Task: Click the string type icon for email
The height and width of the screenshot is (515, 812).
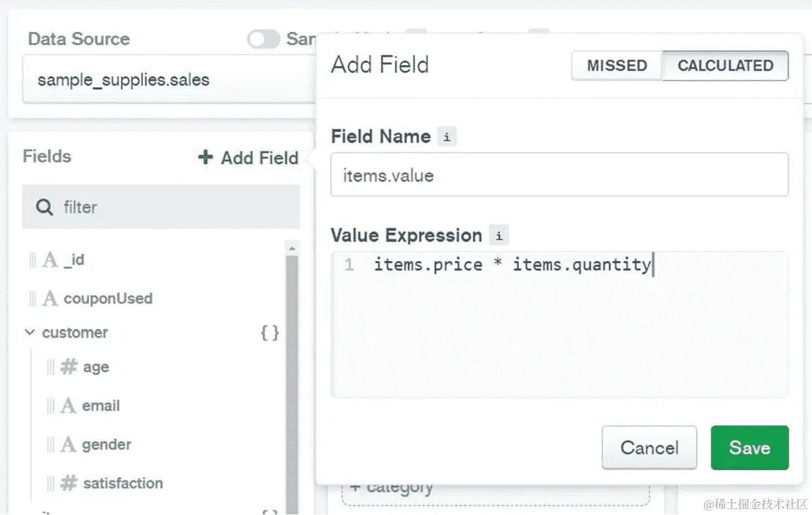Action: coord(69,406)
